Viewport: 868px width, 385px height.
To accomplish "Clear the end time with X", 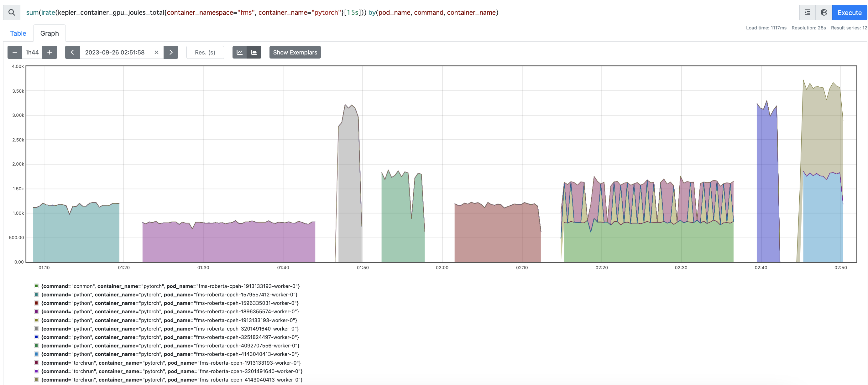I will point(156,52).
